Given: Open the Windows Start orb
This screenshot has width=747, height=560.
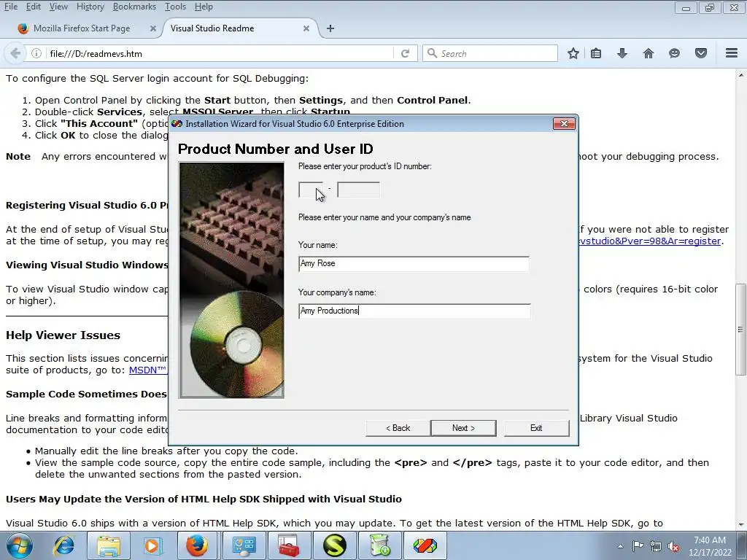Looking at the screenshot, I should pos(19,545).
